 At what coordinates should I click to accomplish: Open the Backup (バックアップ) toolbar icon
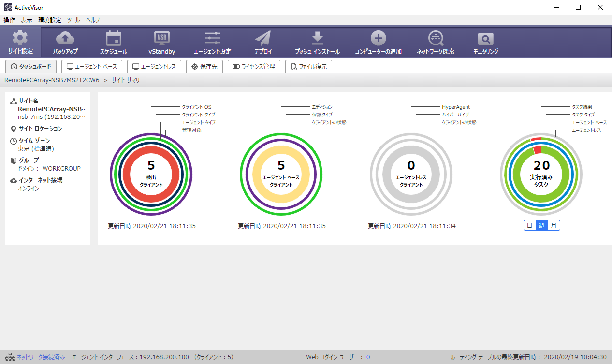[65, 39]
